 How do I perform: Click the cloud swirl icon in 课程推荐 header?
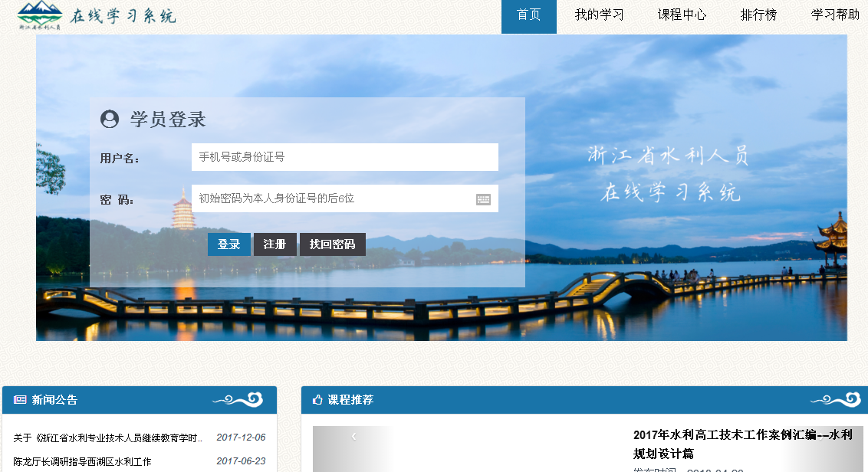coord(835,399)
